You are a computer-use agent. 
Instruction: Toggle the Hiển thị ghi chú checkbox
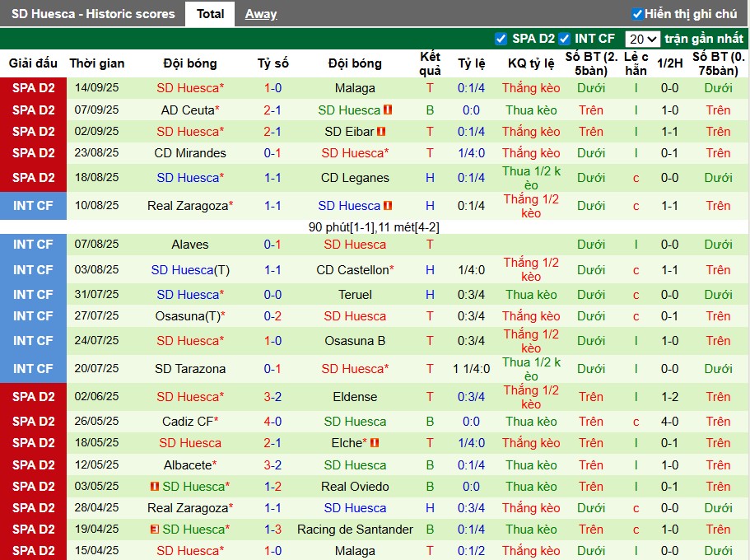coord(637,14)
